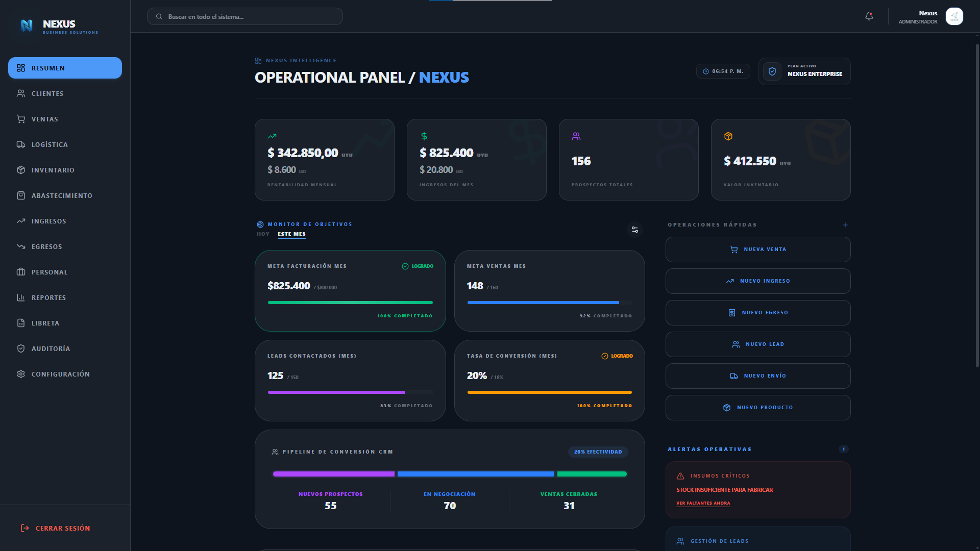980x551 pixels.
Task: Click the alert count badge in Alertas Operativas
Action: tap(844, 449)
